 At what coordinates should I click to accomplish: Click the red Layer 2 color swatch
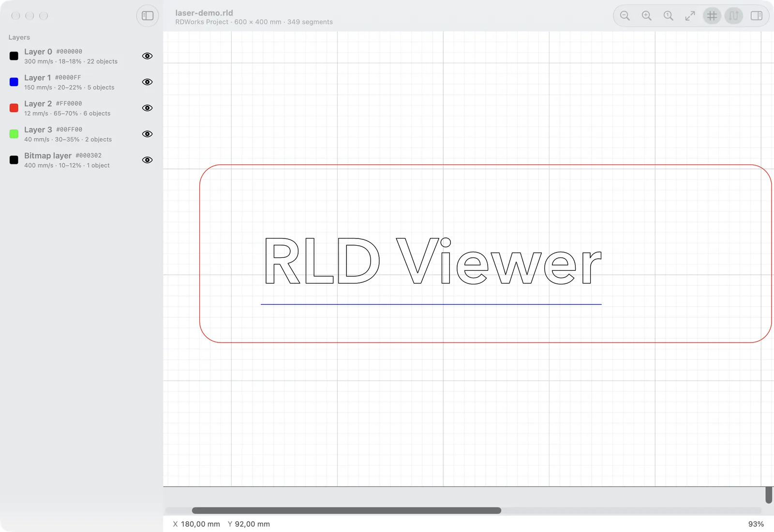(14, 108)
